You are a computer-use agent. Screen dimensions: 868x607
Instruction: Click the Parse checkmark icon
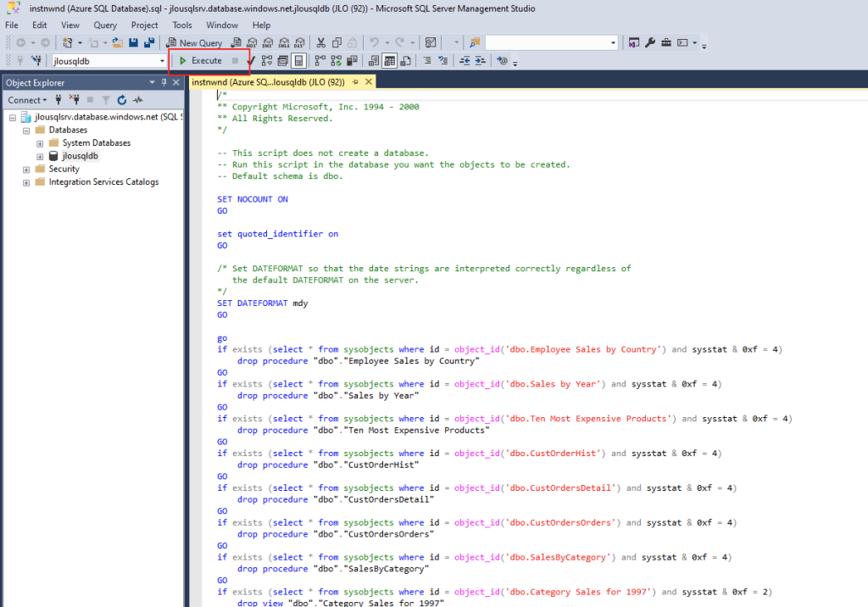(x=251, y=61)
